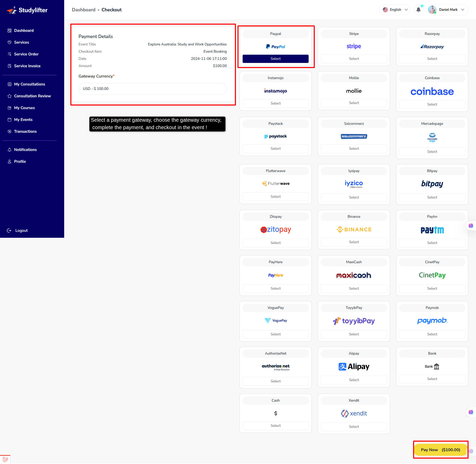The height and width of the screenshot is (464, 476).
Task: Click the Razorpay logo
Action: click(x=432, y=47)
